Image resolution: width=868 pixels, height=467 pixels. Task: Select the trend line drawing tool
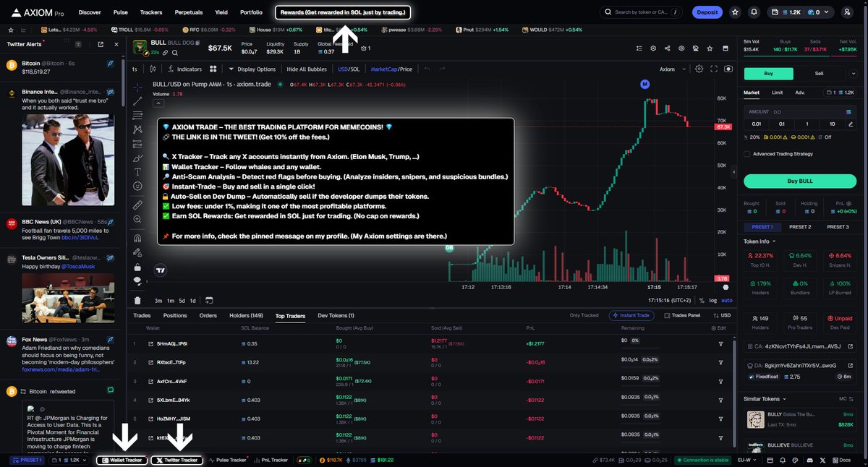(x=137, y=101)
